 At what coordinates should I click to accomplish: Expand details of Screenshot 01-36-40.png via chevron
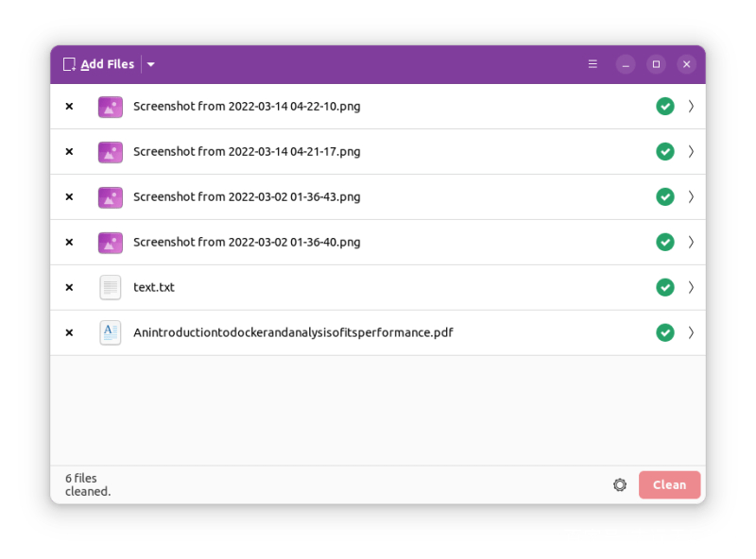click(x=691, y=242)
